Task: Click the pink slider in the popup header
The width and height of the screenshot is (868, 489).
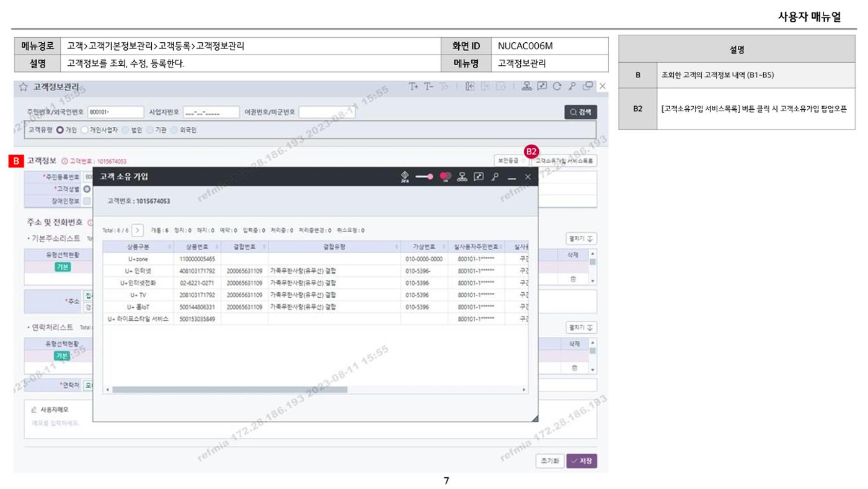Action: [x=425, y=177]
